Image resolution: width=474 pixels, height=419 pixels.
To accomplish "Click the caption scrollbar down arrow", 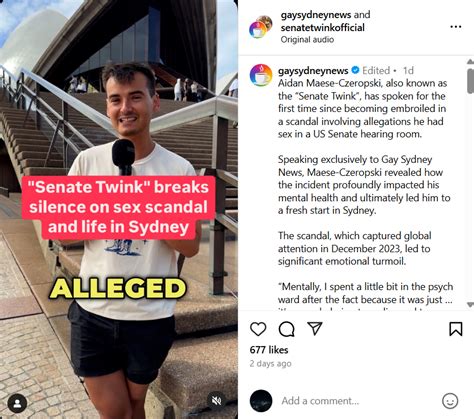I will (x=470, y=305).
